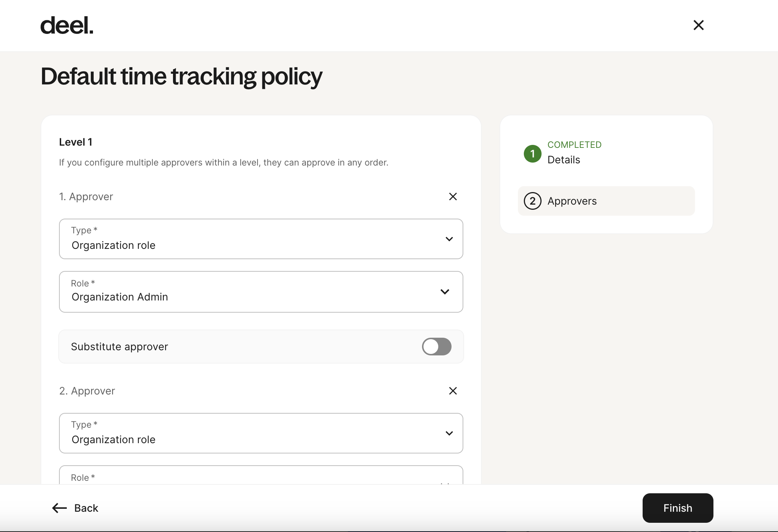Click the green step 1 circle icon
Viewport: 778px width, 532px height.
pos(532,154)
